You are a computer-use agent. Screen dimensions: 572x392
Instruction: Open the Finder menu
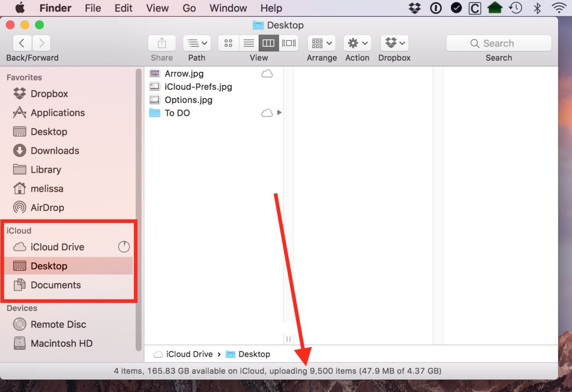tap(55, 8)
